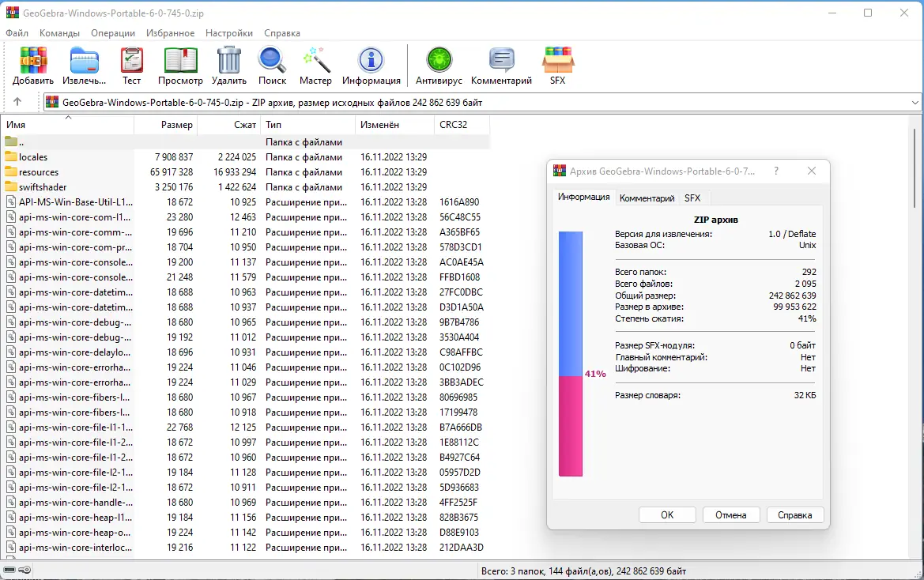Click the Добавить (Add) toolbar icon
Image resolution: width=924 pixels, height=580 pixels.
pos(33,60)
